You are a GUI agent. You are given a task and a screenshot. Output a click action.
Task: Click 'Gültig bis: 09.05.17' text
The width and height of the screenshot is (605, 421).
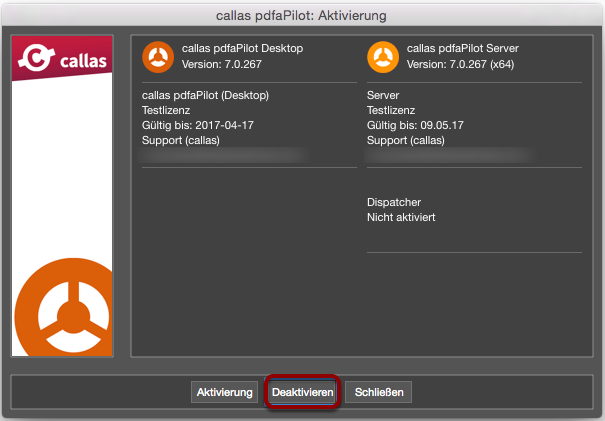[415, 125]
